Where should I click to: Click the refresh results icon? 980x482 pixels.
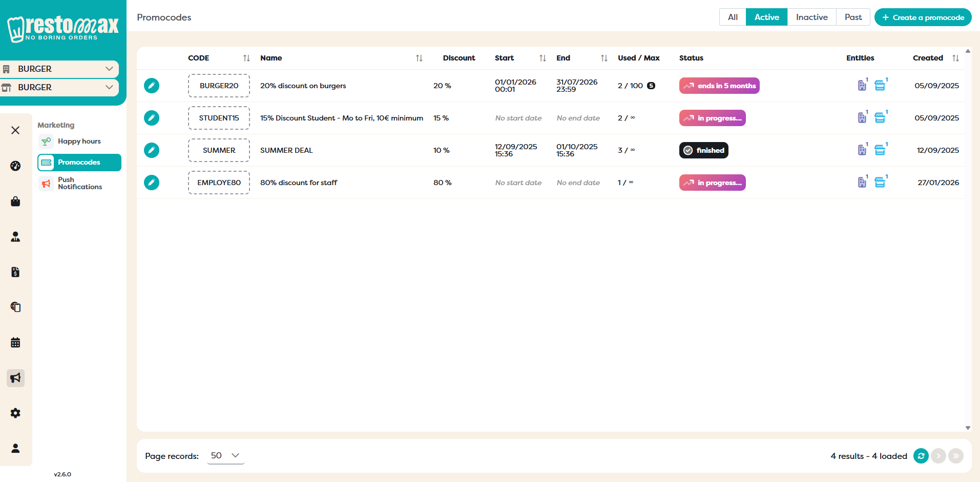[x=921, y=456]
